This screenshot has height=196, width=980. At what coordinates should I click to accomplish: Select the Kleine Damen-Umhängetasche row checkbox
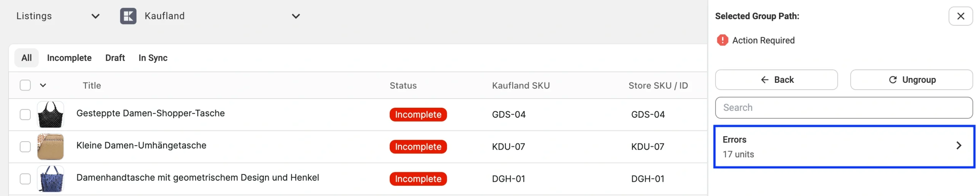tap(25, 147)
